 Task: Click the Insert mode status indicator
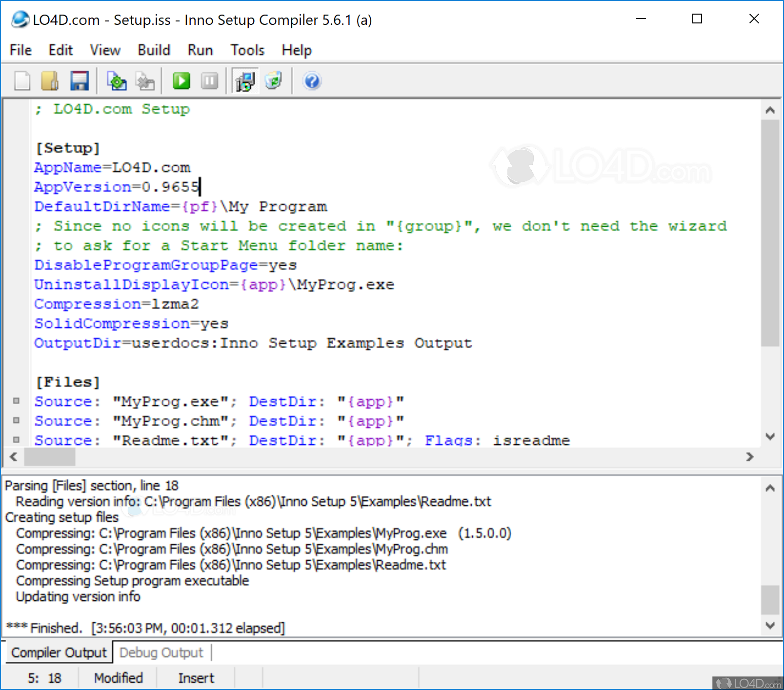[x=196, y=678]
